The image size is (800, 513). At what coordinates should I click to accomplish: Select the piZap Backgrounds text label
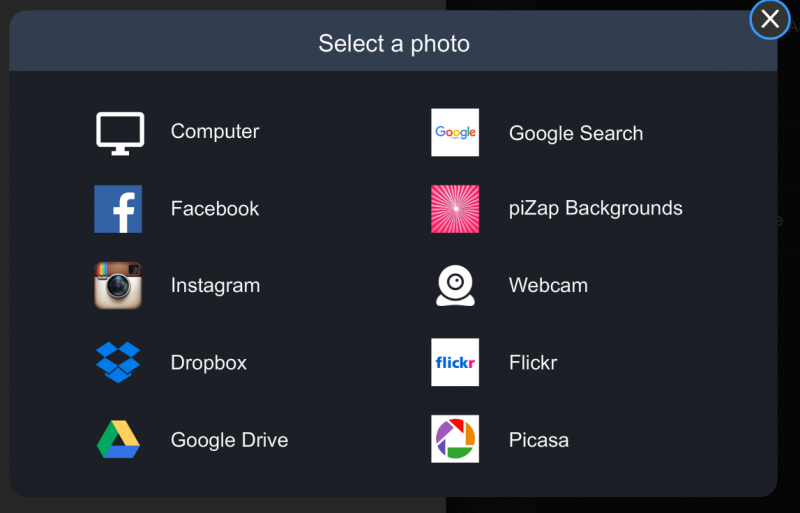(595, 208)
